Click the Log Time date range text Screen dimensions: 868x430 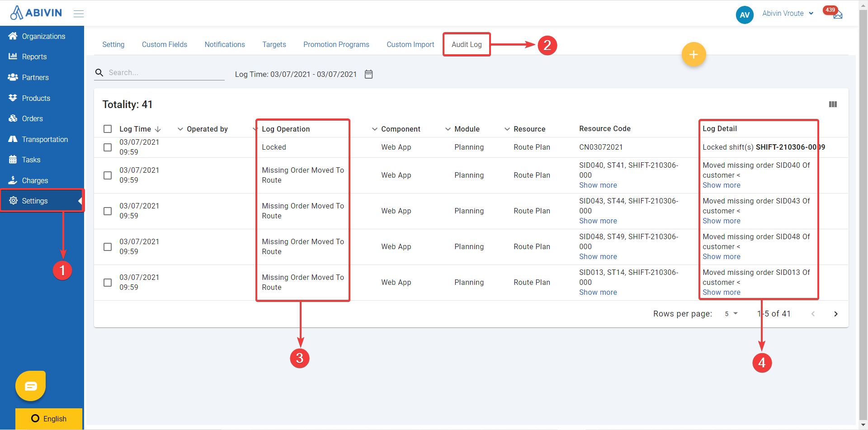(296, 74)
